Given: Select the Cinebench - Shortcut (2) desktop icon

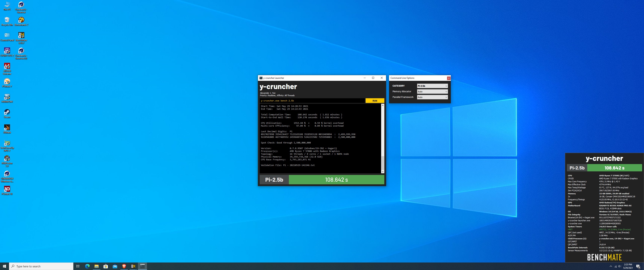Looking at the screenshot, I should pyautogui.click(x=21, y=53).
